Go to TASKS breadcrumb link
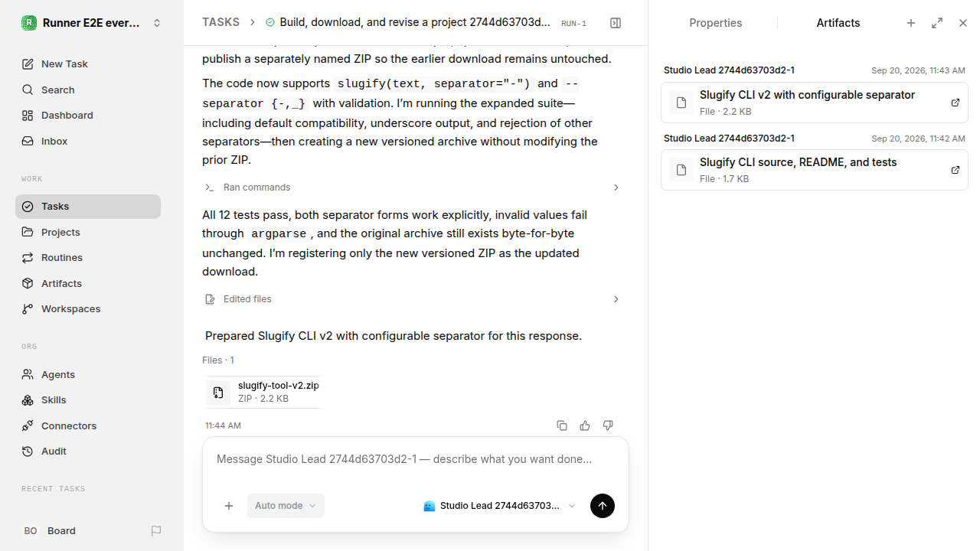 [220, 22]
